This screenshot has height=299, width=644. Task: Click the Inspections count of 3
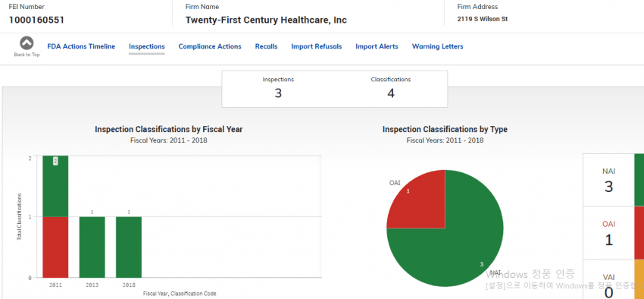pos(278,93)
